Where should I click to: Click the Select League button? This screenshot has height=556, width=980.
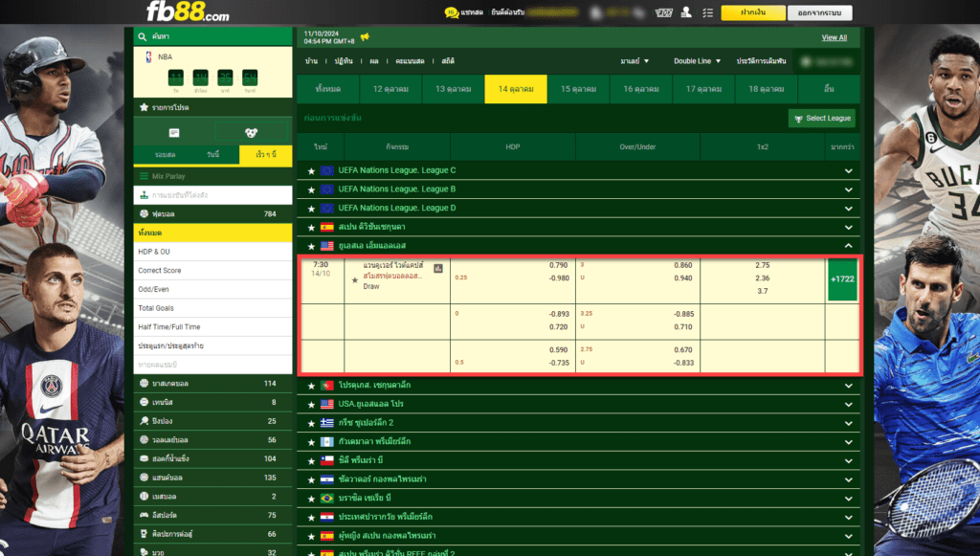[822, 118]
